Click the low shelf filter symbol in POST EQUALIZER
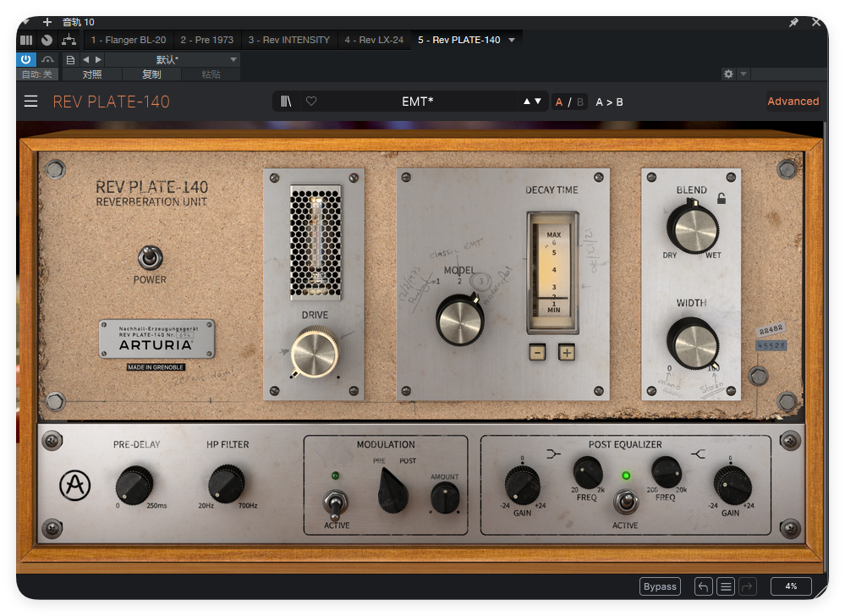Viewport: 845px width, 616px height. pos(553,454)
